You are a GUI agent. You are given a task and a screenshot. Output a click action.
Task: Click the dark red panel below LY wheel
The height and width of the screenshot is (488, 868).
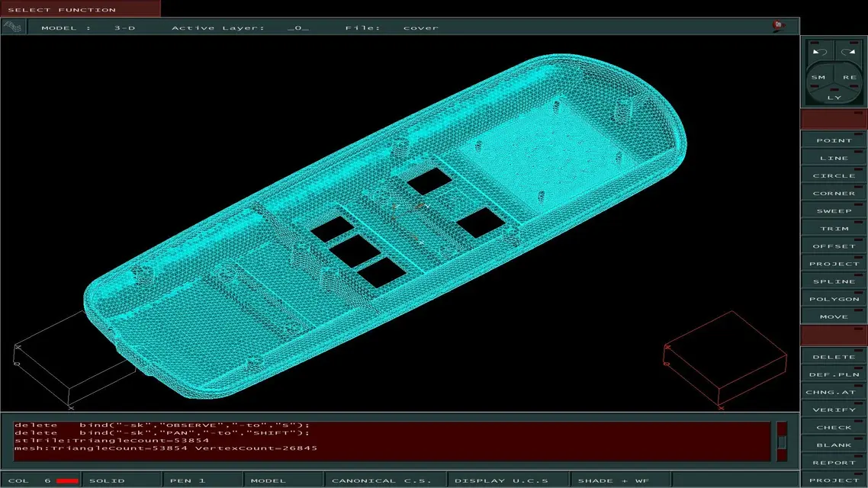click(834, 119)
